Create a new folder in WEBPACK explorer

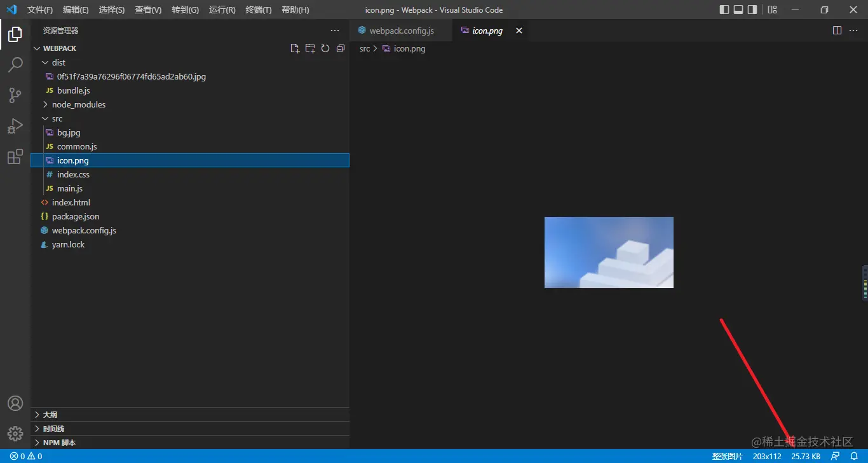coord(310,48)
